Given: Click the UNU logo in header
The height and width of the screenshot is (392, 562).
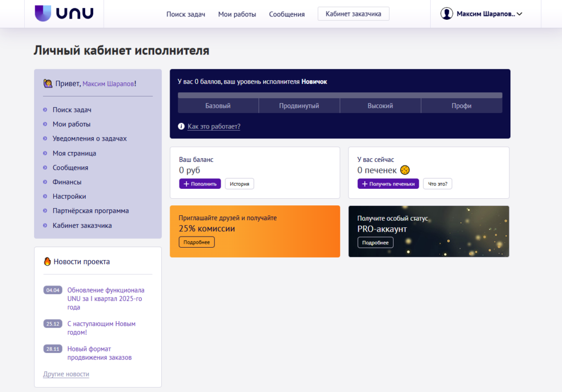Looking at the screenshot, I should pyautogui.click(x=64, y=13).
